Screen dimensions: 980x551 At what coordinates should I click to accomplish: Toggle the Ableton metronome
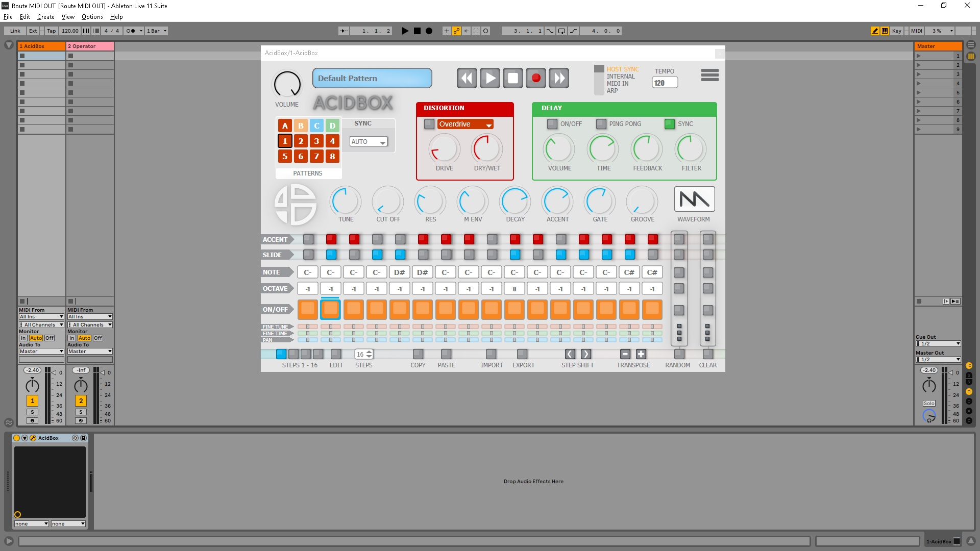click(131, 31)
